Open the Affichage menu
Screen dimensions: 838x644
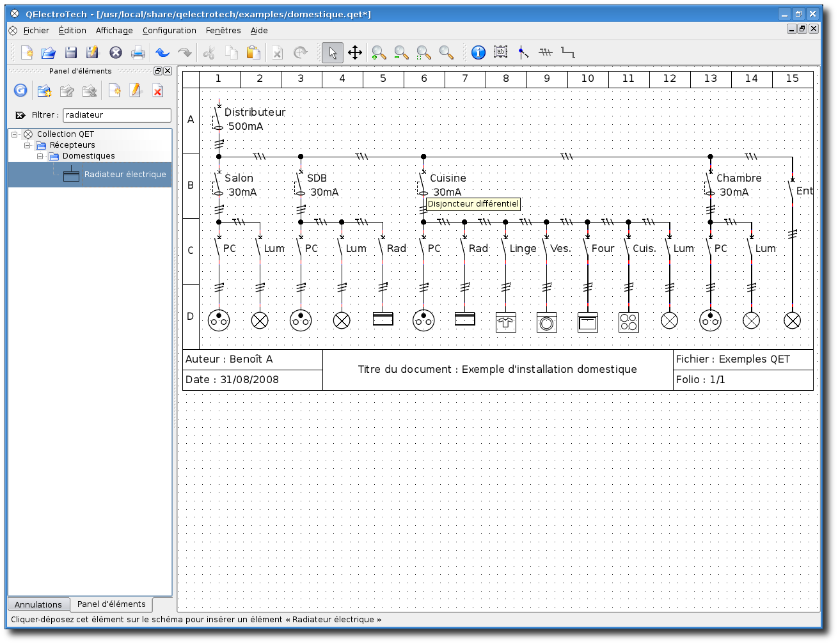115,30
